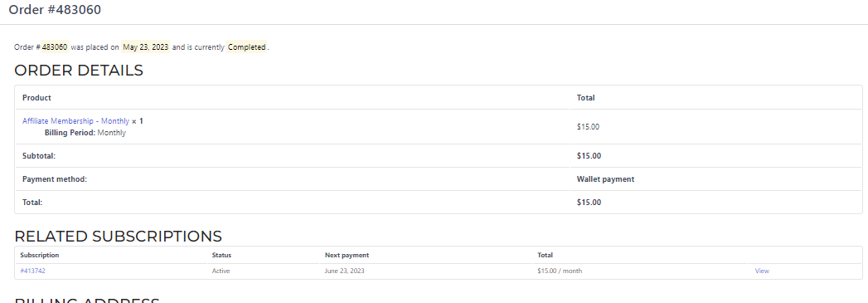The width and height of the screenshot is (868, 303).
Task: Click the Payment method: label
Action: (55, 179)
